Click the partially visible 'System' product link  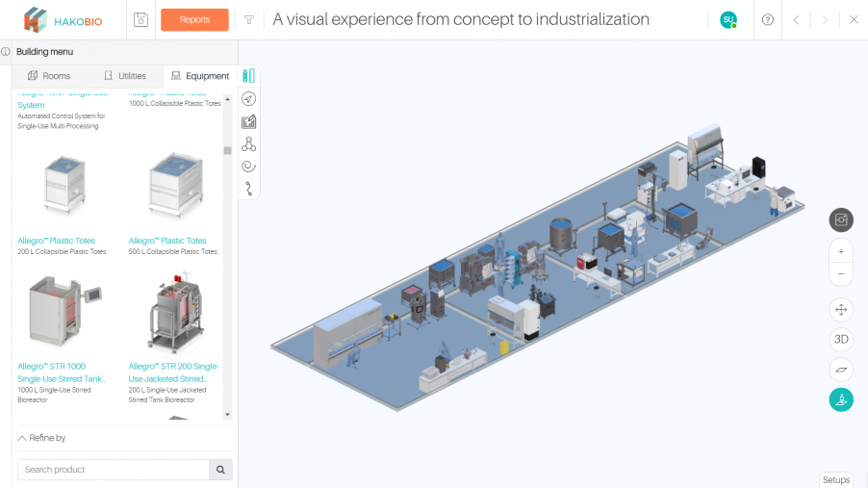[31, 105]
